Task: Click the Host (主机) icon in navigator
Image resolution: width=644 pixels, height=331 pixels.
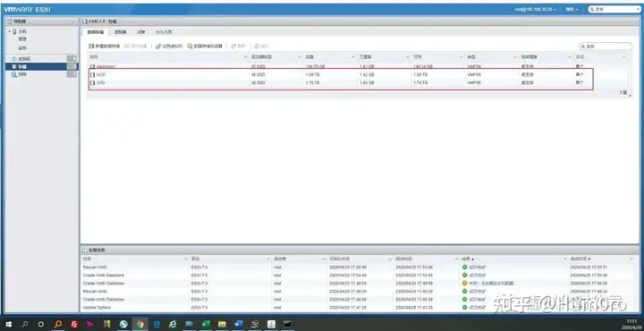Action: (14, 31)
